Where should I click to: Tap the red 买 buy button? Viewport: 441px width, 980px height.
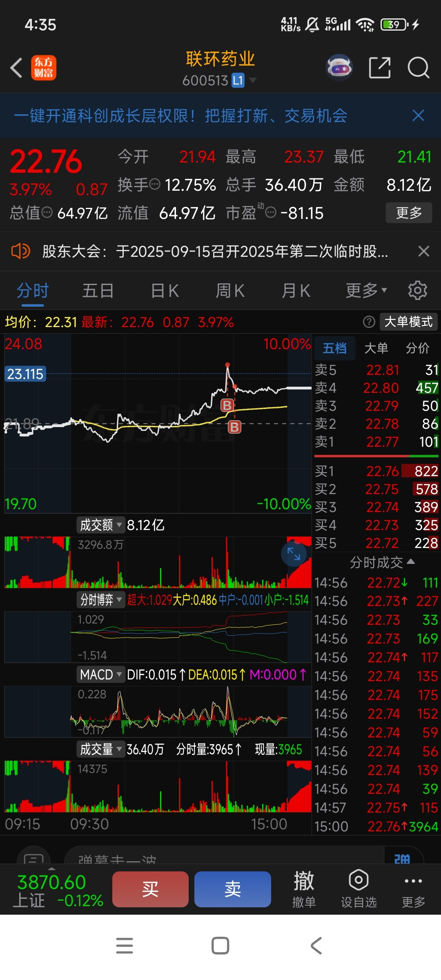point(150,889)
